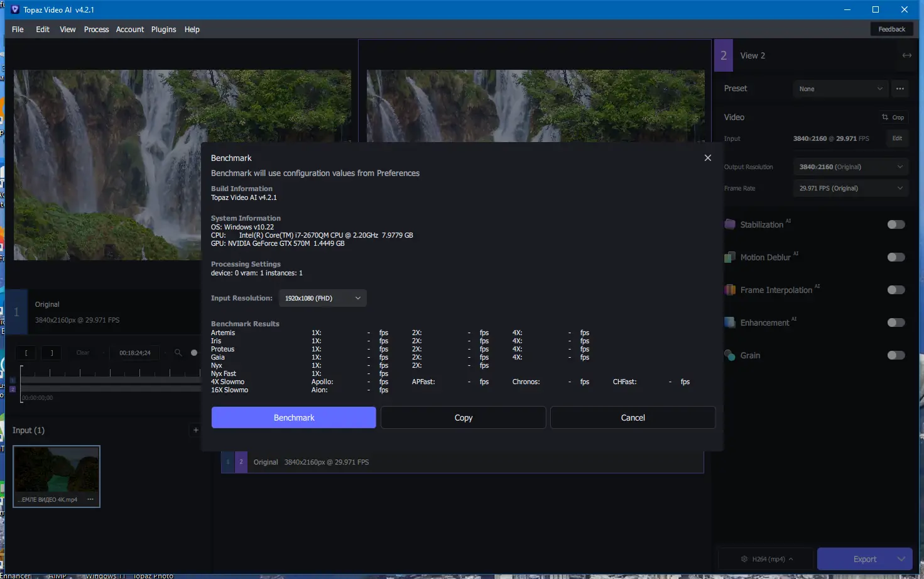Click the '4X Slowmo' benchmark results row
The image size is (924, 579).
[450, 382]
